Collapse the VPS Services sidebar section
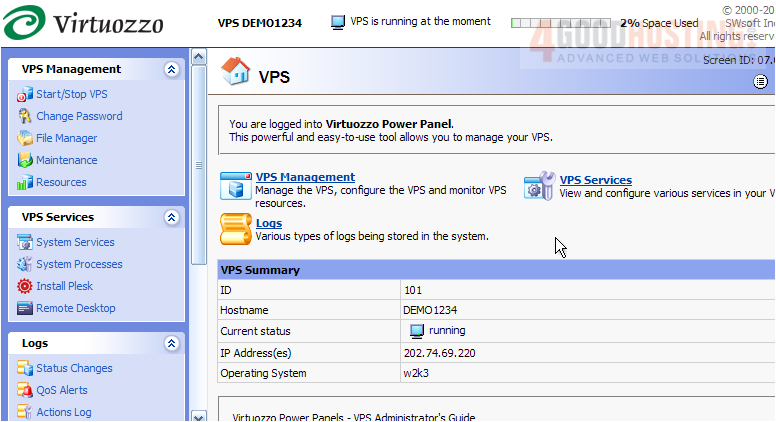 (171, 217)
